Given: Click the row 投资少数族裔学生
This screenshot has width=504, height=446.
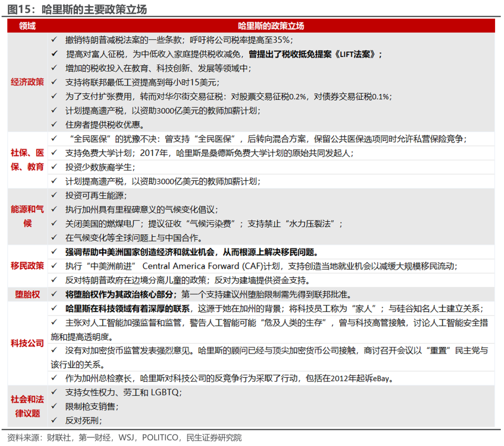Looking at the screenshot, I should click(271, 167).
